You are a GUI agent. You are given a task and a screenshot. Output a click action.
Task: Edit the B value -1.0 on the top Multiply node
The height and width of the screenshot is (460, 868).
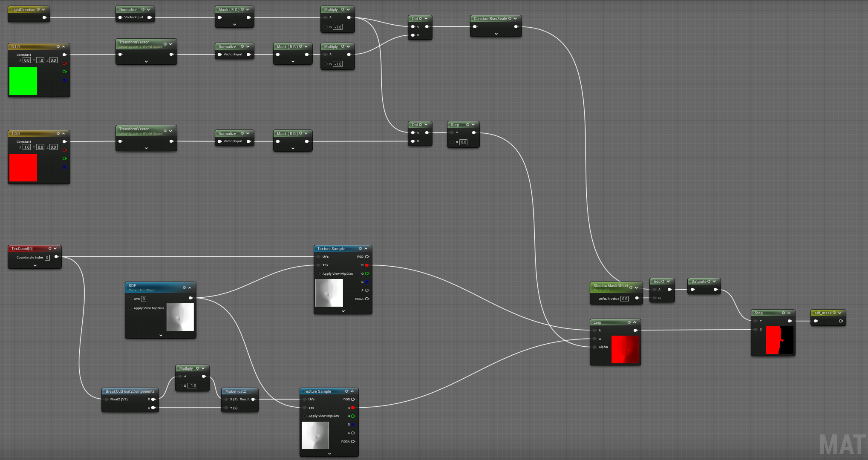pyautogui.click(x=337, y=26)
